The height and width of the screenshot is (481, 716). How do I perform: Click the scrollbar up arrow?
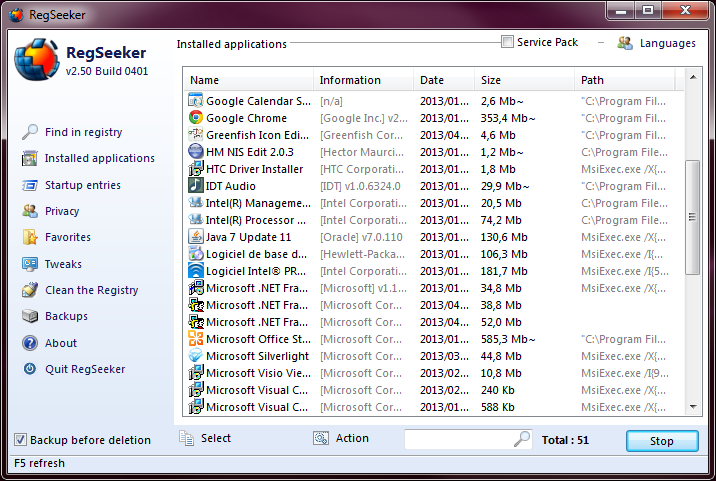(693, 77)
